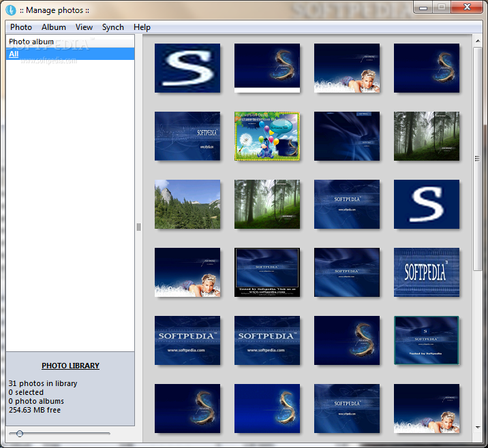Click the '254.63 MB free' text
The height and width of the screenshot is (448, 488).
tap(35, 410)
